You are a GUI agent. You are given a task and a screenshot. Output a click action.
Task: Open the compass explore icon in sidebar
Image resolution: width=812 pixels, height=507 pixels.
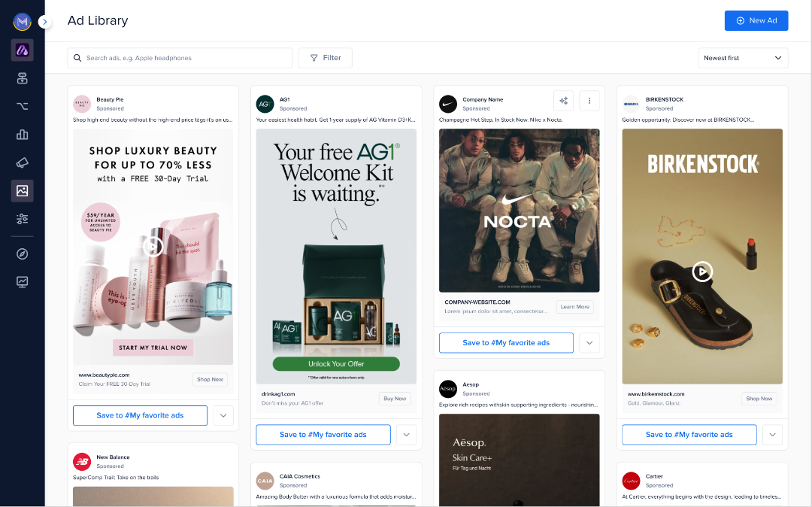[x=22, y=254]
